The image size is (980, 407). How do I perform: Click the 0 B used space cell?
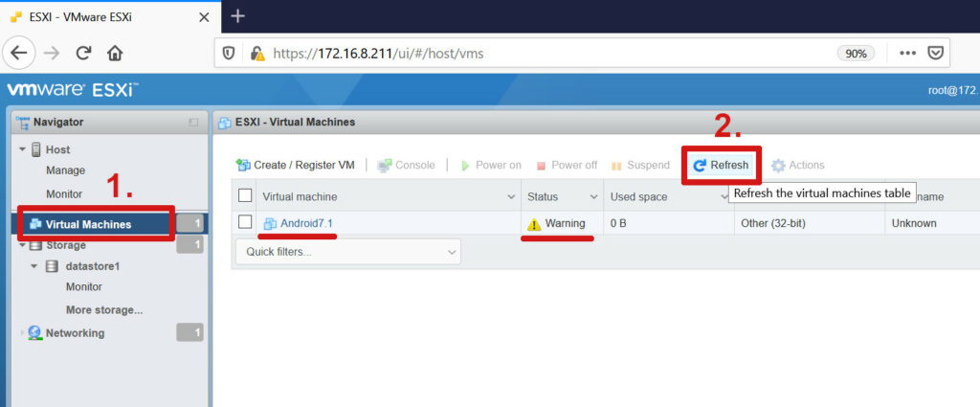point(618,223)
